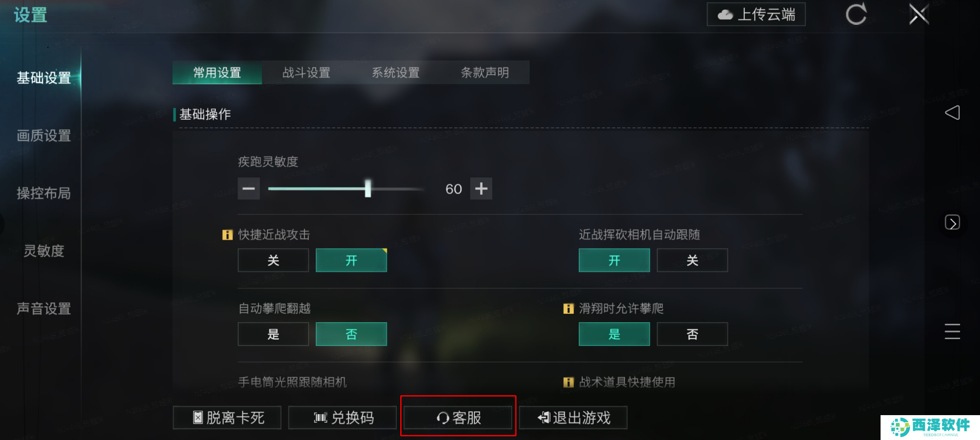Open 画质设置 in left sidebar
This screenshot has height=440, width=980.
[44, 135]
